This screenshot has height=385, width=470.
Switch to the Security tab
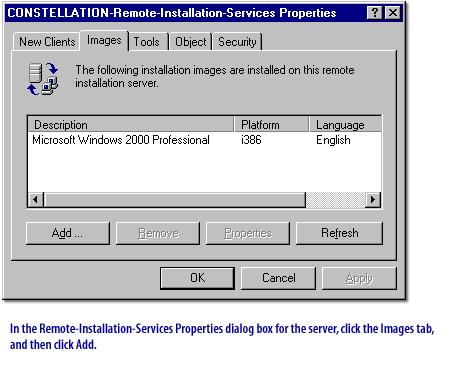237,42
